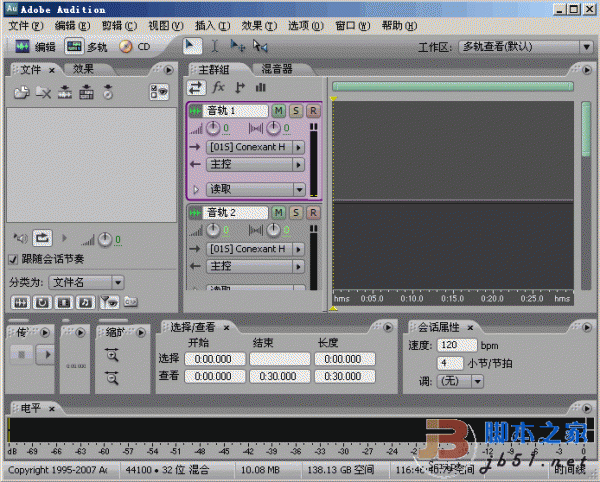
Task: Switch to 混音器 tab
Action: pos(277,69)
